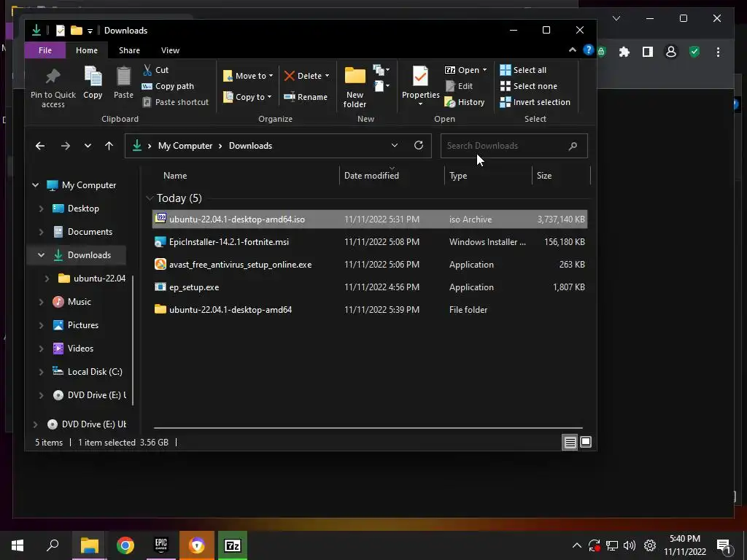Click Invert selection
This screenshot has height=560, width=747.
[535, 102]
